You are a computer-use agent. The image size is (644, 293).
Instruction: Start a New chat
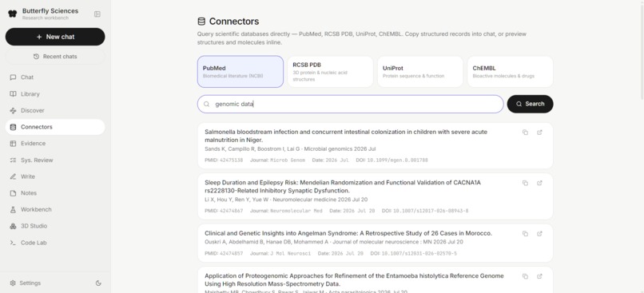55,37
